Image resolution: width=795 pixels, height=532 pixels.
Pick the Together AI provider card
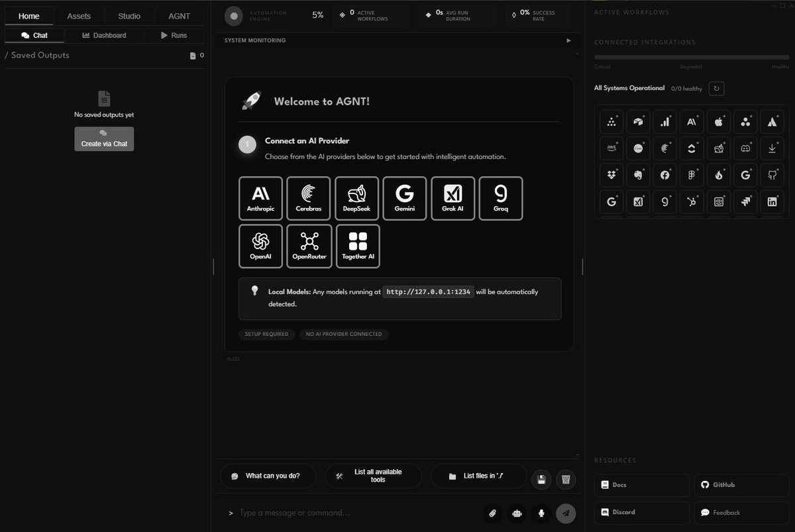click(358, 246)
